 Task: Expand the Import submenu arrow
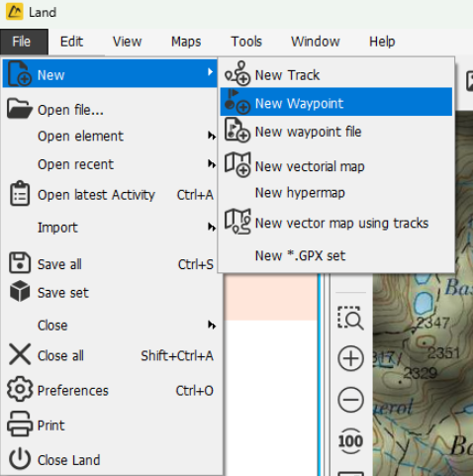(212, 227)
